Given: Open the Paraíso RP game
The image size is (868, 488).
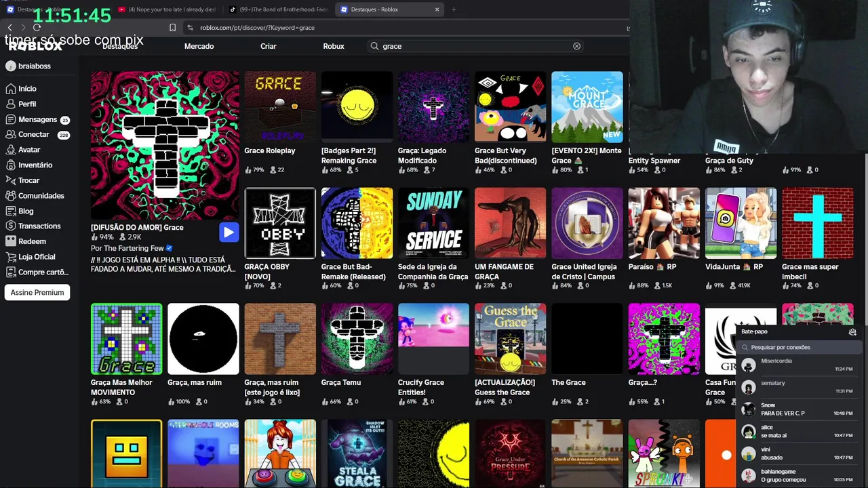Looking at the screenshot, I should click(664, 223).
